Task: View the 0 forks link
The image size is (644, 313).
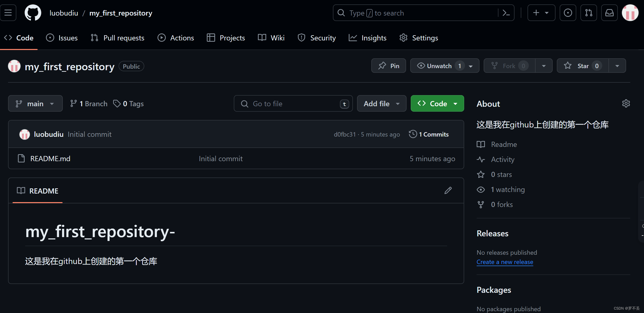Action: [495, 204]
